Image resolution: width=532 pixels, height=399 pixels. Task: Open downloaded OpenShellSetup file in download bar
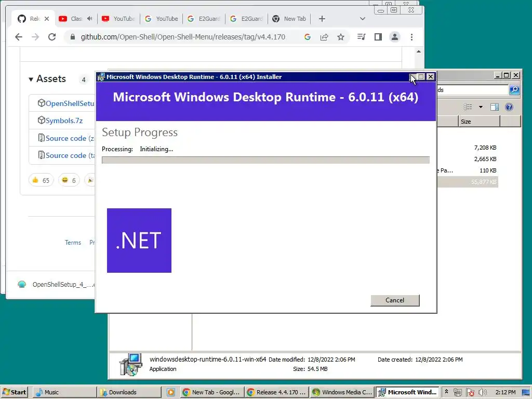point(56,284)
